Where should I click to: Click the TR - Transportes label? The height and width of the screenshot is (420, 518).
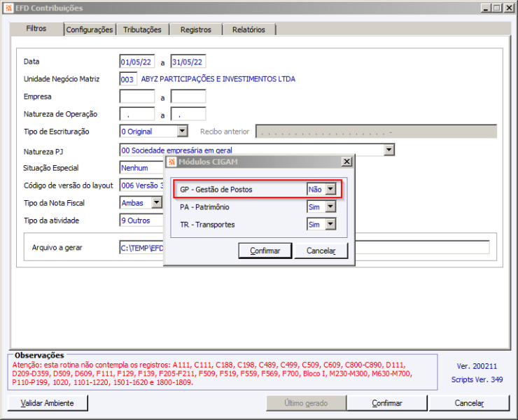pos(207,225)
